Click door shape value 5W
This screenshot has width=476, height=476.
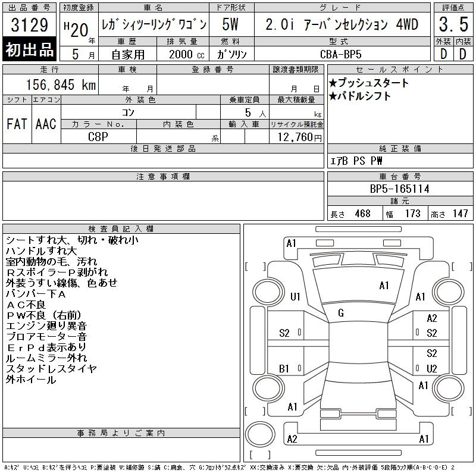click(x=230, y=24)
